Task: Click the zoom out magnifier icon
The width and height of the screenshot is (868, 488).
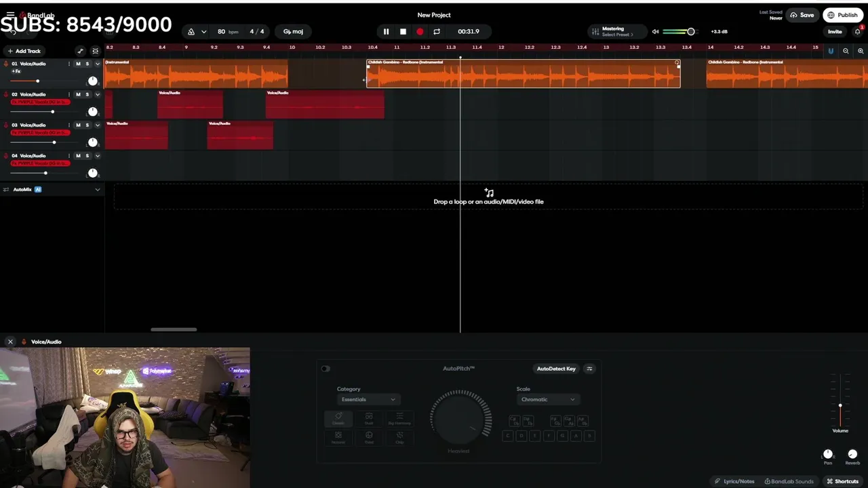Action: [x=846, y=51]
